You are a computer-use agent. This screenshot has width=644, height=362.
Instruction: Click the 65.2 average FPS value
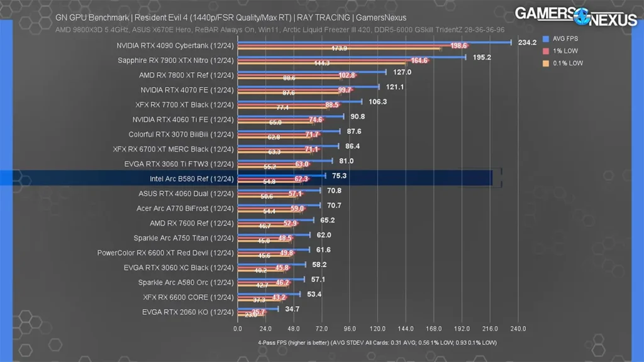[x=327, y=220]
